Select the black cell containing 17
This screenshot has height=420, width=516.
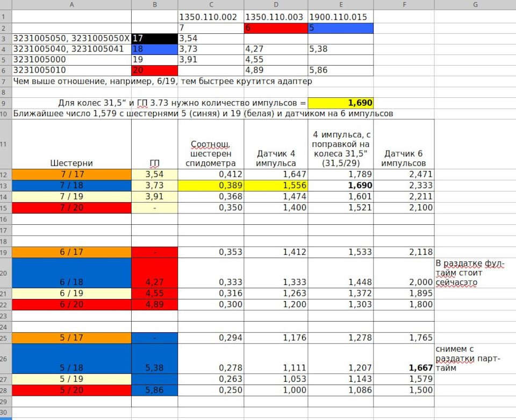pos(155,39)
